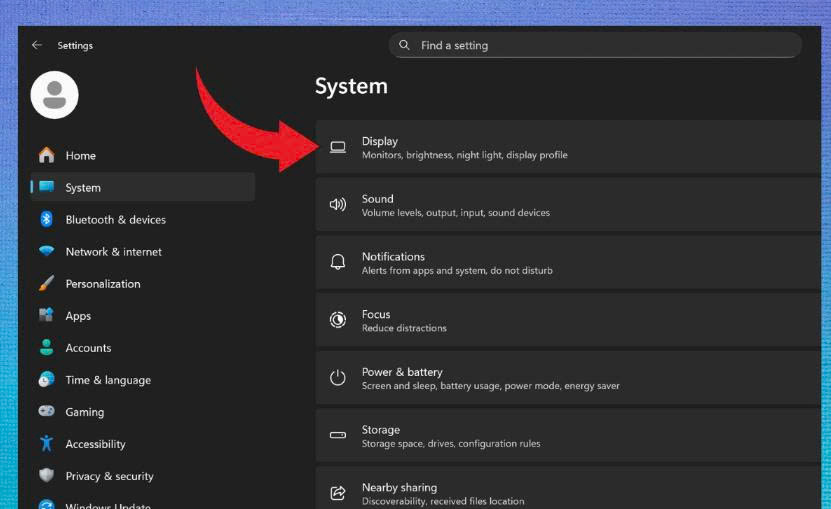Open Privacy & security settings

click(143, 476)
